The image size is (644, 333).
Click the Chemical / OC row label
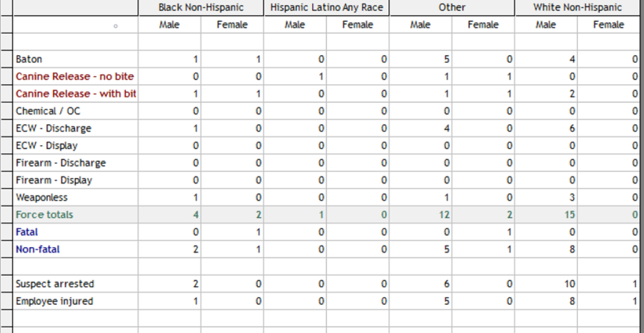48,111
